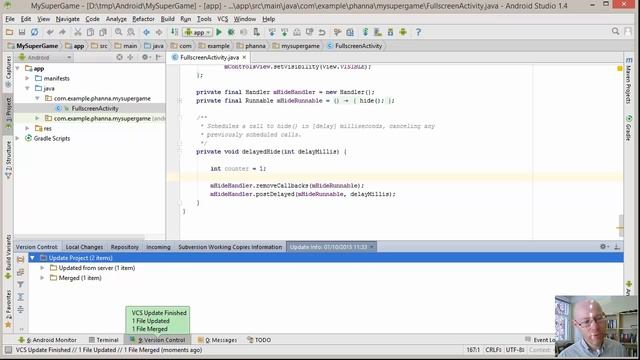Click the green Run app button
640x360 pixels.
pyautogui.click(x=219, y=32)
